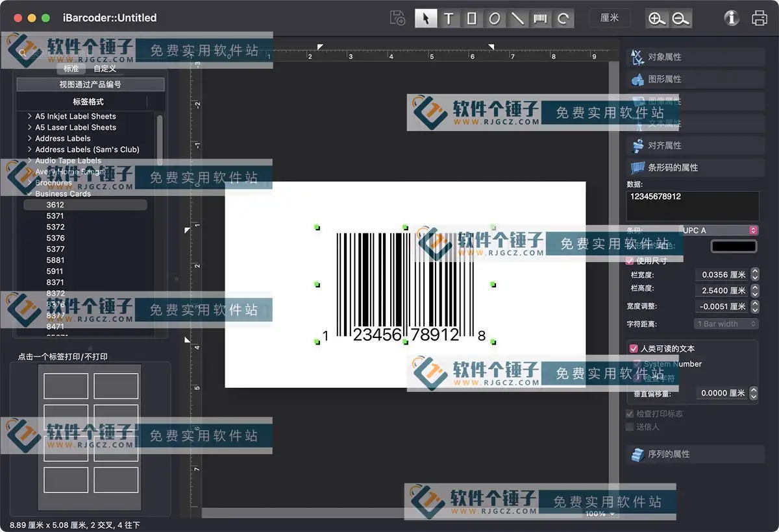Click the top-left label in print preview
779x532 pixels.
click(x=66, y=386)
